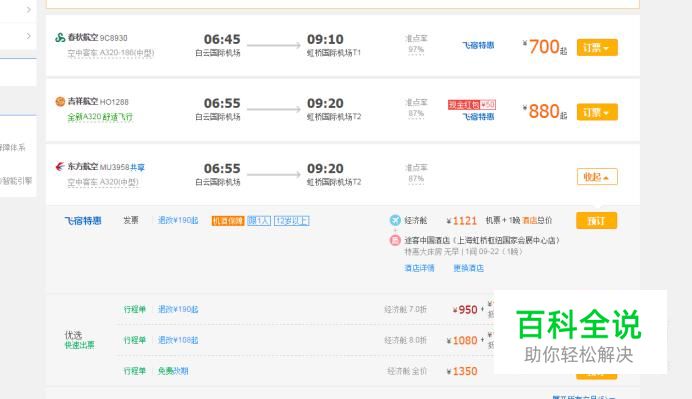
Task: Click the 87% on-time rate for HO1288
Action: pyautogui.click(x=416, y=113)
